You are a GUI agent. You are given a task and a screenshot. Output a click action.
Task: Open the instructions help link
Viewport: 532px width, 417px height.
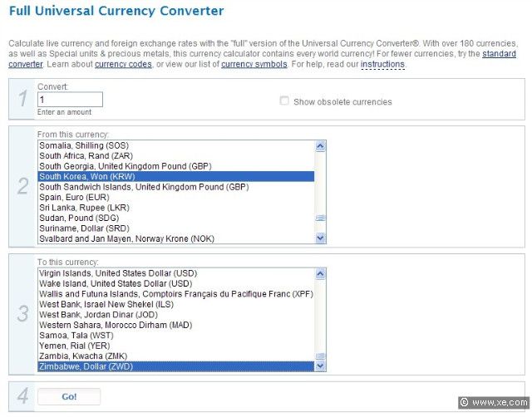pos(382,64)
